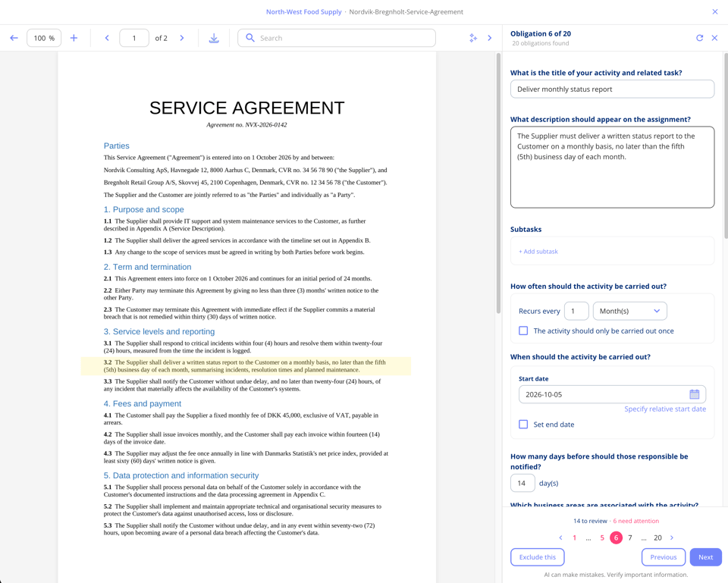Open the Month(s) recurrence unit dropdown
Viewport: 728px width, 583px height.
[629, 311]
